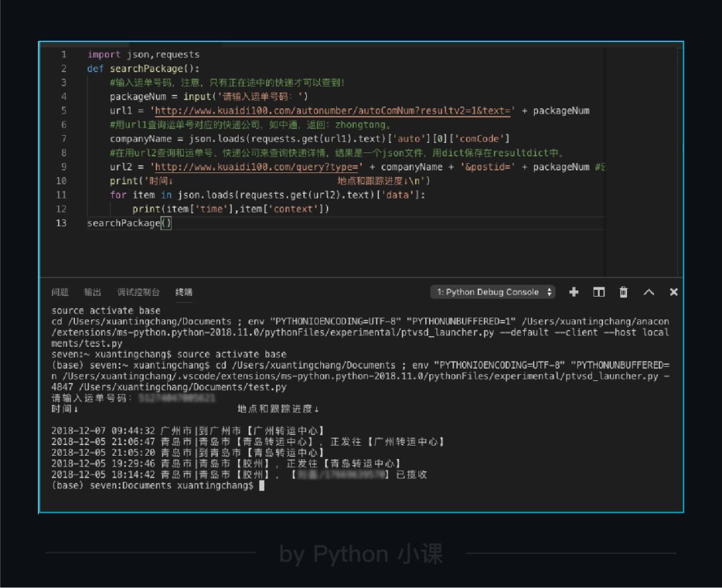Click the split terminal icon

coord(598,292)
